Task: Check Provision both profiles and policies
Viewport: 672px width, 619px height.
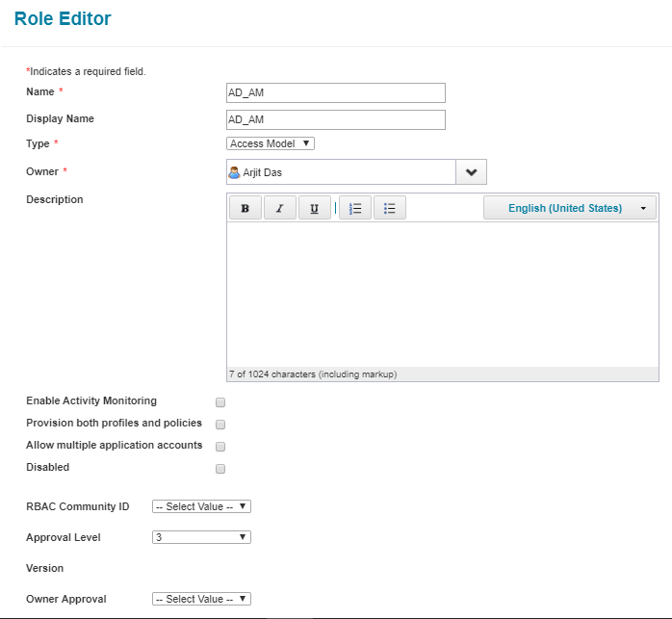Action: point(220,425)
